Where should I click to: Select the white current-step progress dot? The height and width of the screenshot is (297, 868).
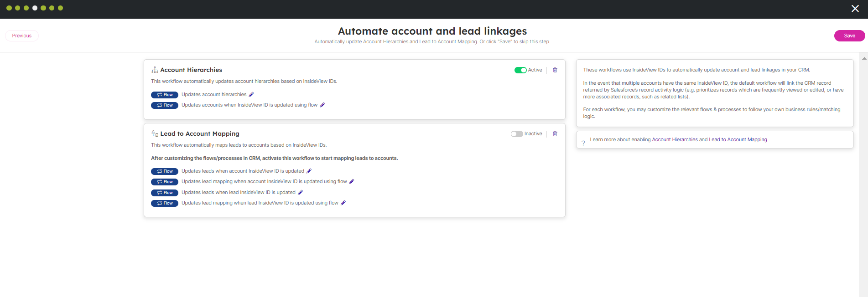[35, 8]
